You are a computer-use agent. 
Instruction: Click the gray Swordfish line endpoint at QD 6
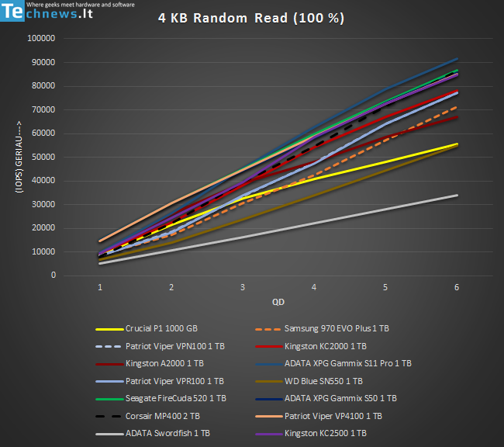457,196
